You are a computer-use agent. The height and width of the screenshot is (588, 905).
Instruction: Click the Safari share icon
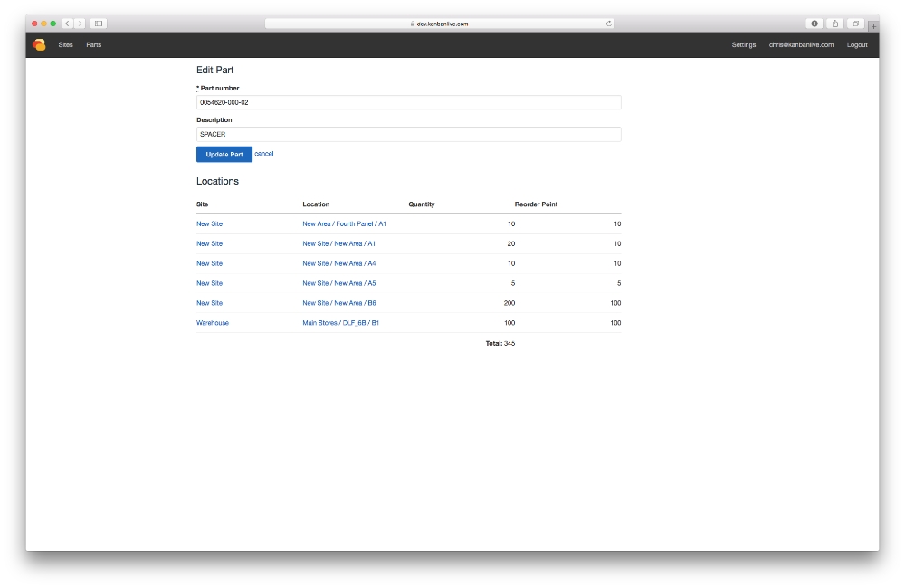(835, 24)
